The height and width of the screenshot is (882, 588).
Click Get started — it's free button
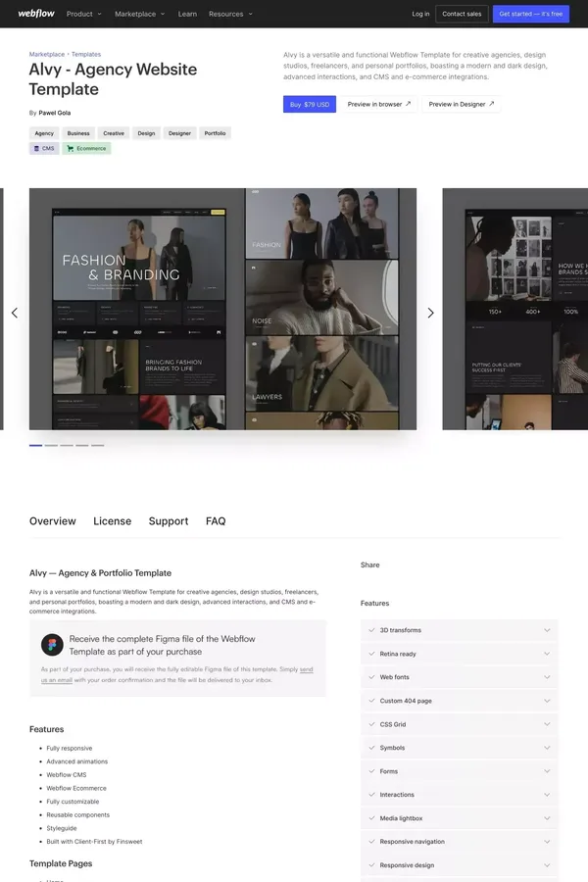(530, 14)
